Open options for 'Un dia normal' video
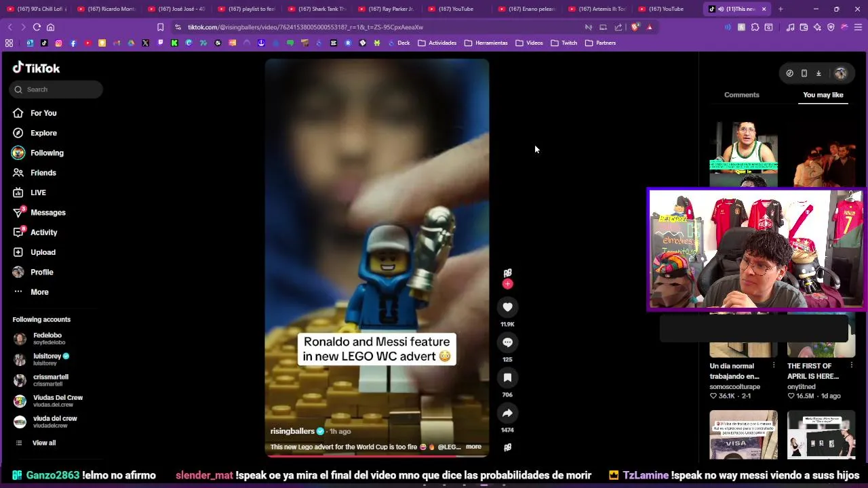The width and height of the screenshot is (868, 488). pyautogui.click(x=774, y=365)
